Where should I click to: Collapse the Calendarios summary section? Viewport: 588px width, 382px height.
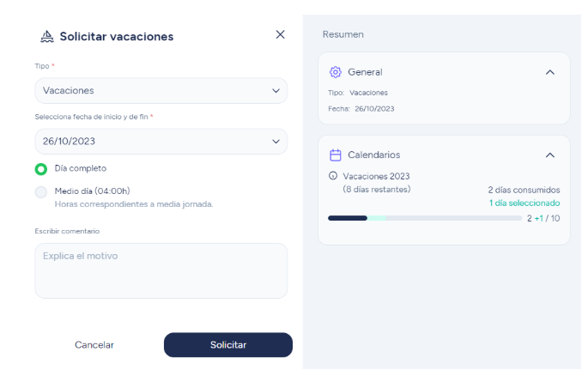tap(549, 155)
